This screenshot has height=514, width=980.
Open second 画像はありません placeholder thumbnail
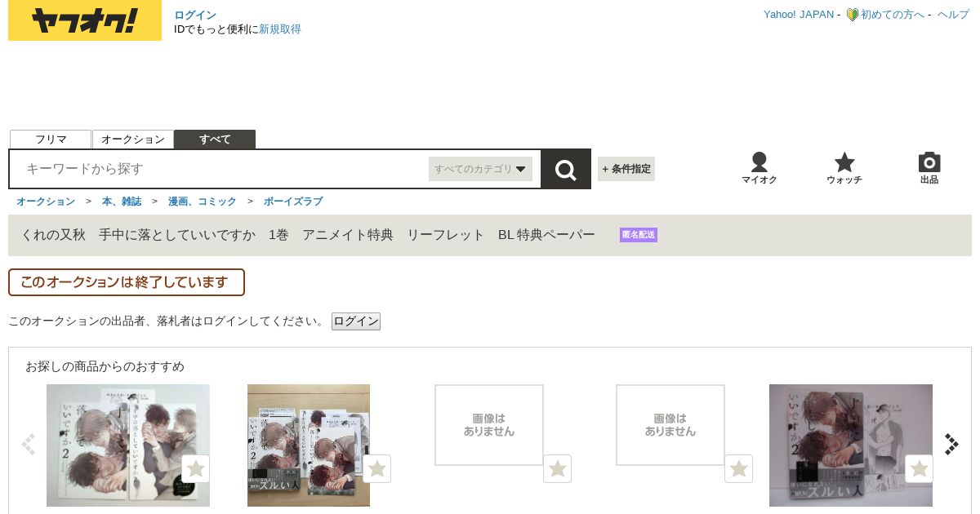pos(670,425)
